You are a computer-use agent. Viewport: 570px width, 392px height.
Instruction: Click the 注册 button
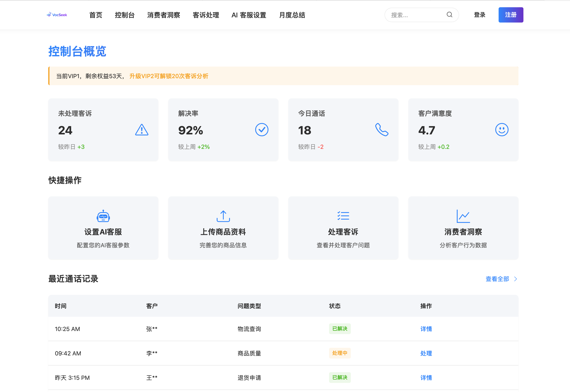click(511, 15)
